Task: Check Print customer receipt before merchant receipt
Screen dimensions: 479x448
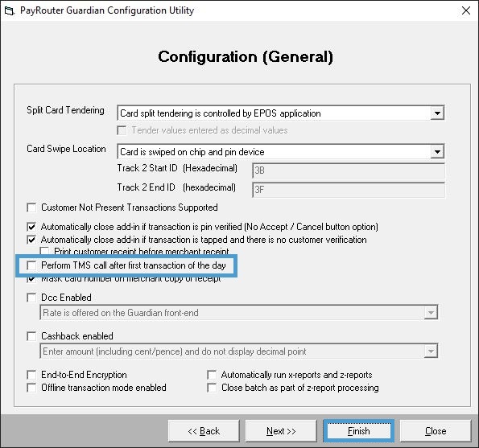Action: tap(44, 251)
